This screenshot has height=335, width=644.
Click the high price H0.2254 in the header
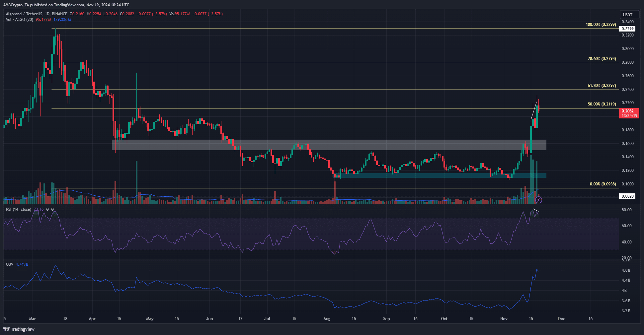coord(94,14)
